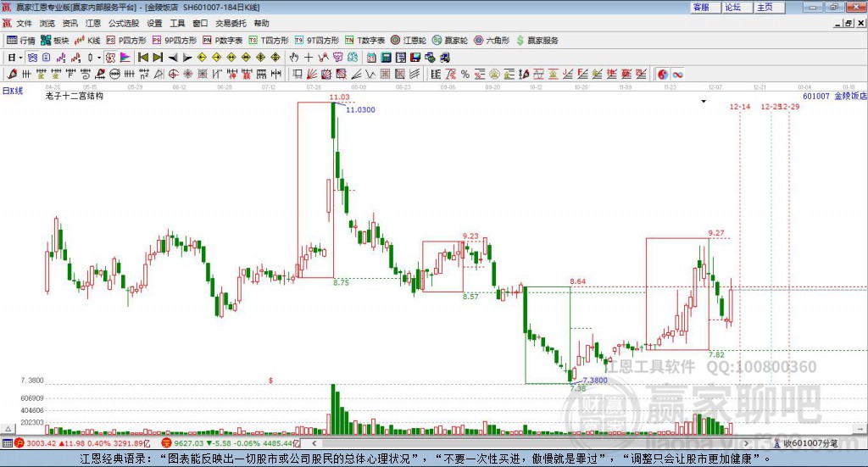Viewport: 868px width, 467px height.
Task: Click the 客服 customer service button
Action: [x=704, y=7]
